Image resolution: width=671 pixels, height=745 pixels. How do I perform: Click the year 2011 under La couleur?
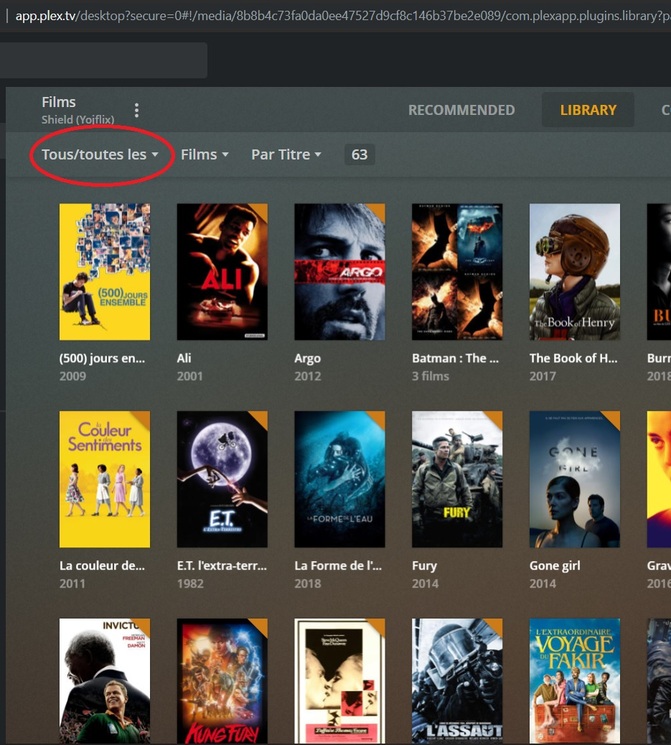click(72, 583)
